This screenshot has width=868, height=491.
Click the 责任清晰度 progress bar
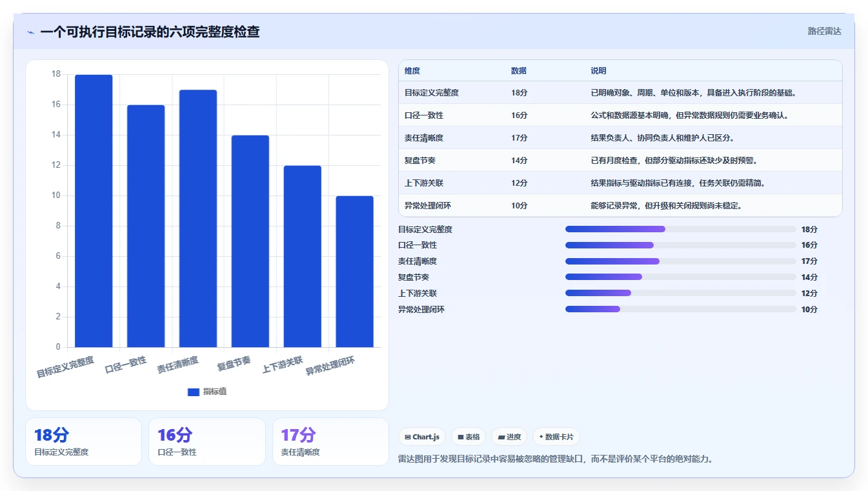[681, 261]
